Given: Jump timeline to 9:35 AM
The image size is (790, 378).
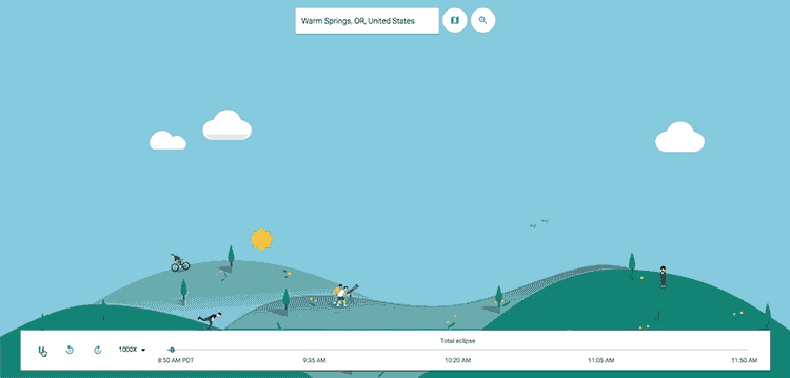Looking at the screenshot, I should click(314, 360).
